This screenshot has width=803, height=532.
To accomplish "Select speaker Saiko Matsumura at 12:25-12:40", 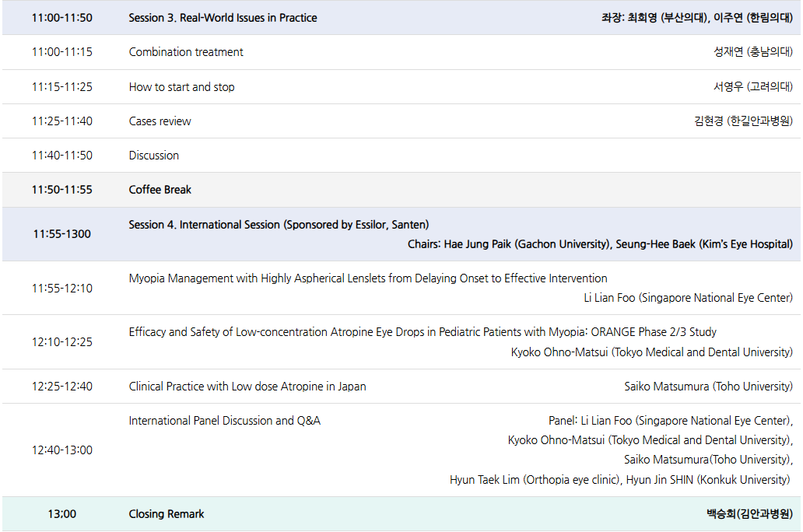I will coord(708,387).
